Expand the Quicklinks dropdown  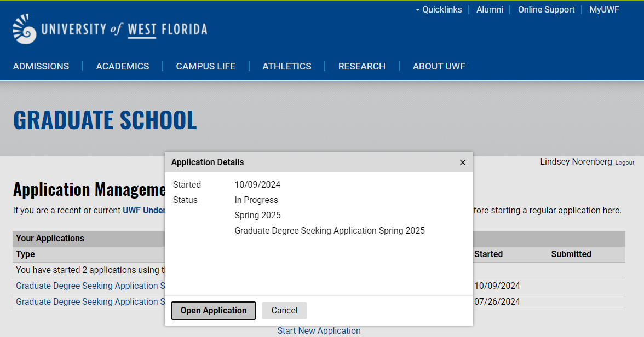pyautogui.click(x=439, y=9)
